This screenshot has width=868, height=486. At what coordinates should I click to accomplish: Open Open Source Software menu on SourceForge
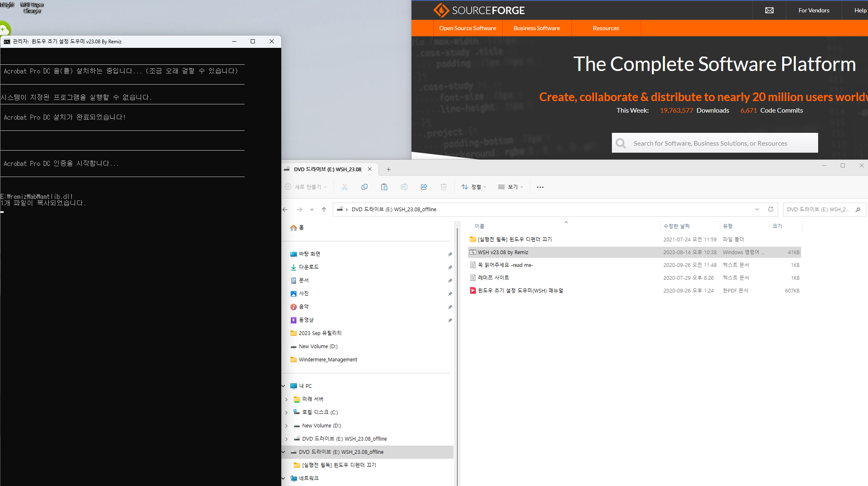[x=468, y=28]
